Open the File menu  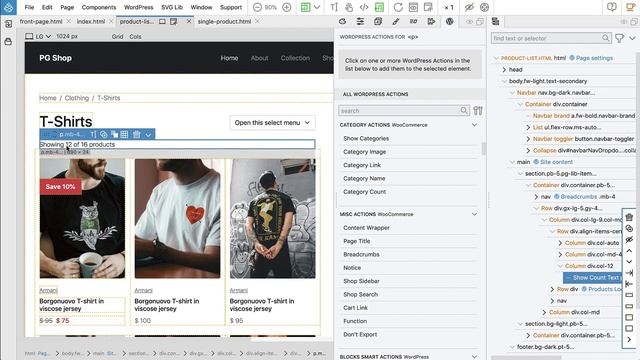coord(29,7)
